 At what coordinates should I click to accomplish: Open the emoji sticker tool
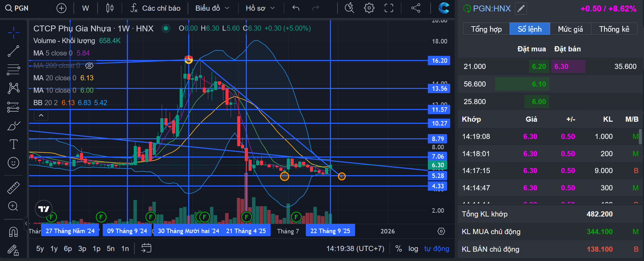13,163
